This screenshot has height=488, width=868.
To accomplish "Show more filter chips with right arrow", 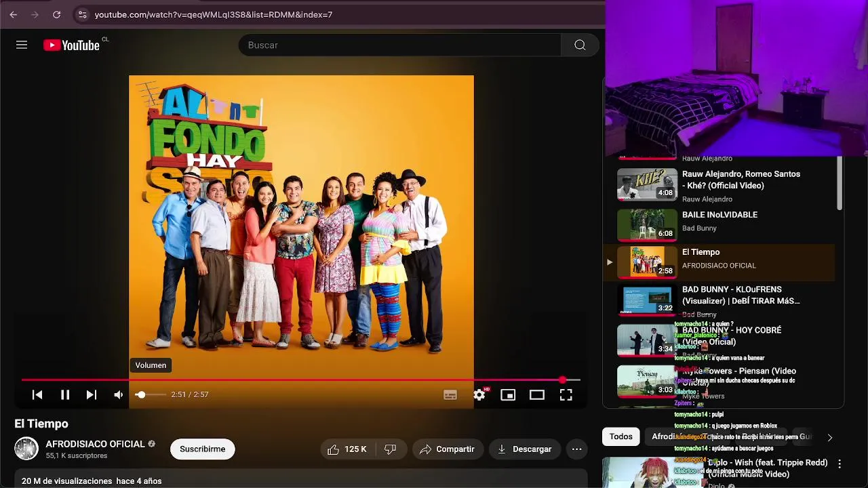I will point(829,437).
